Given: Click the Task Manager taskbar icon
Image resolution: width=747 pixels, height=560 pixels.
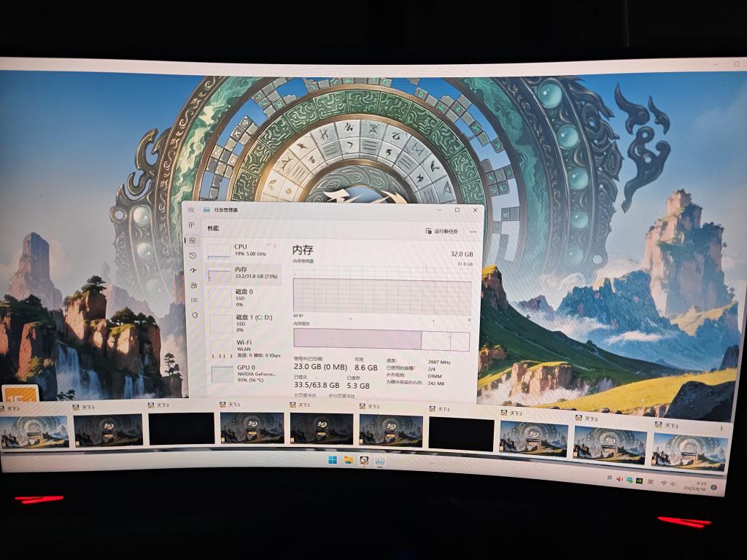Looking at the screenshot, I should [x=379, y=461].
